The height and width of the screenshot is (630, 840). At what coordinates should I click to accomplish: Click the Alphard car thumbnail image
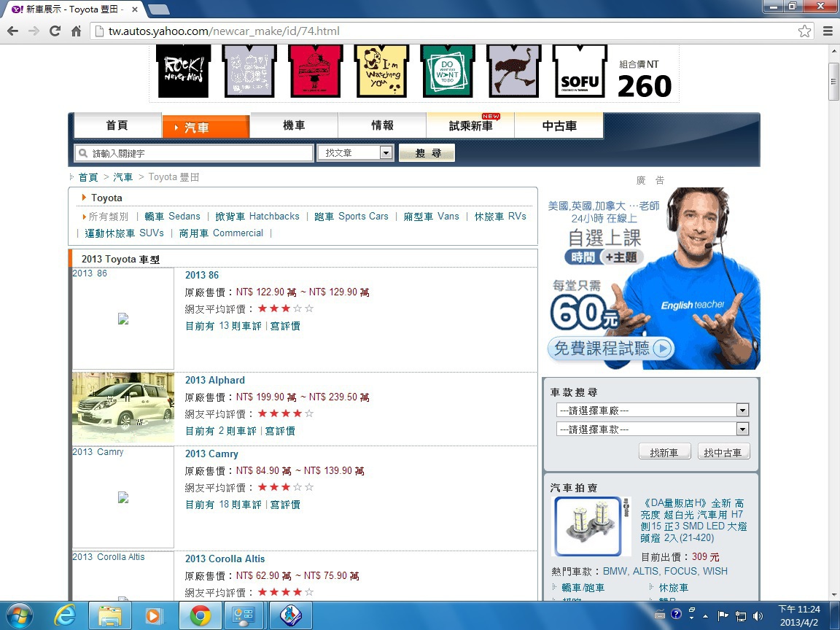pyautogui.click(x=123, y=408)
